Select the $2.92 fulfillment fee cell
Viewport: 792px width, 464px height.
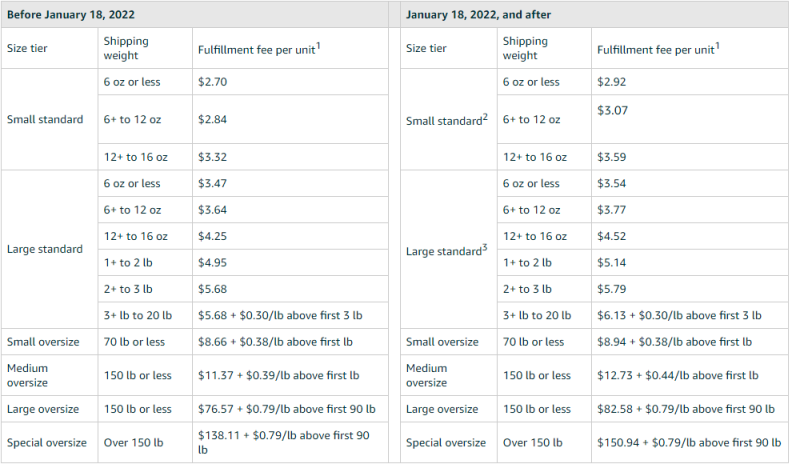click(x=611, y=81)
